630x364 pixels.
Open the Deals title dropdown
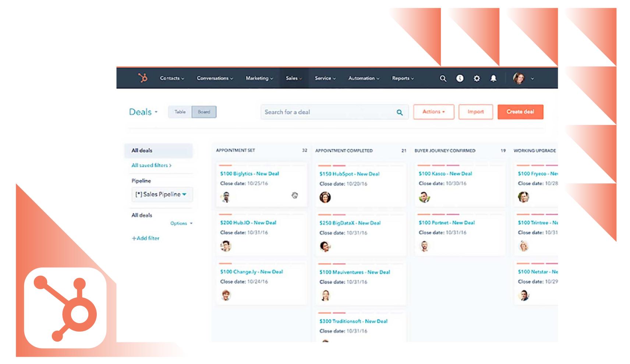point(143,112)
